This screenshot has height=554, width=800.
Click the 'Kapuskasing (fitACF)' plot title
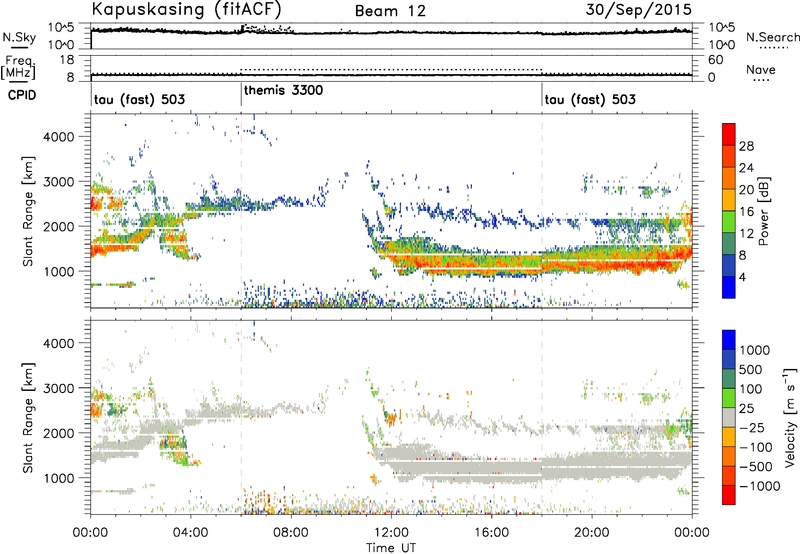(x=186, y=9)
